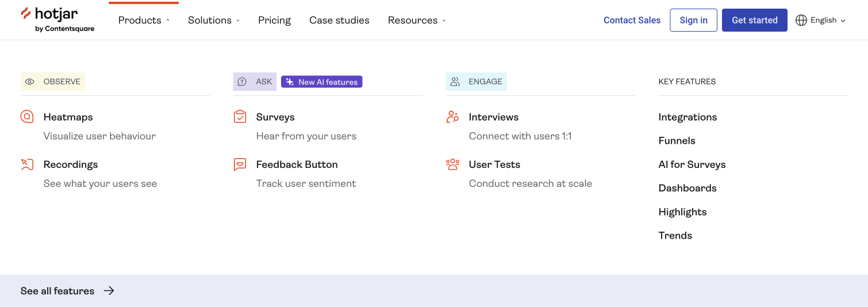Click the globe language icon
This screenshot has width=868, height=307.
[801, 20]
